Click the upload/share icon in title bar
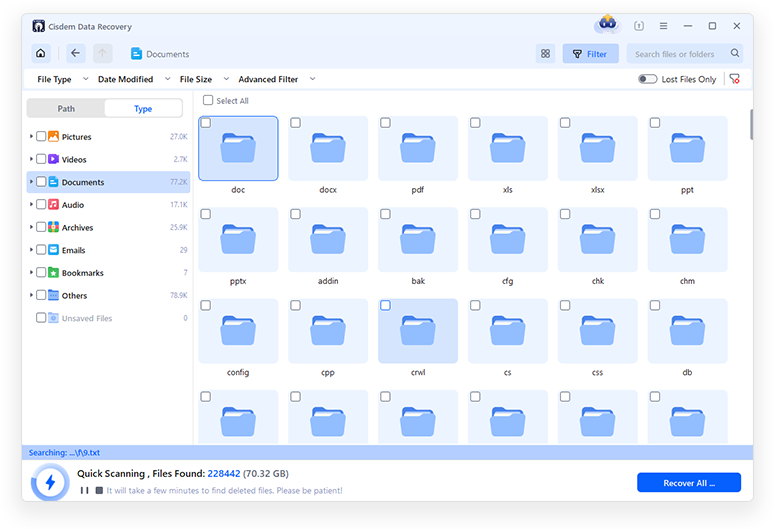This screenshot has width=776, height=531. [639, 26]
